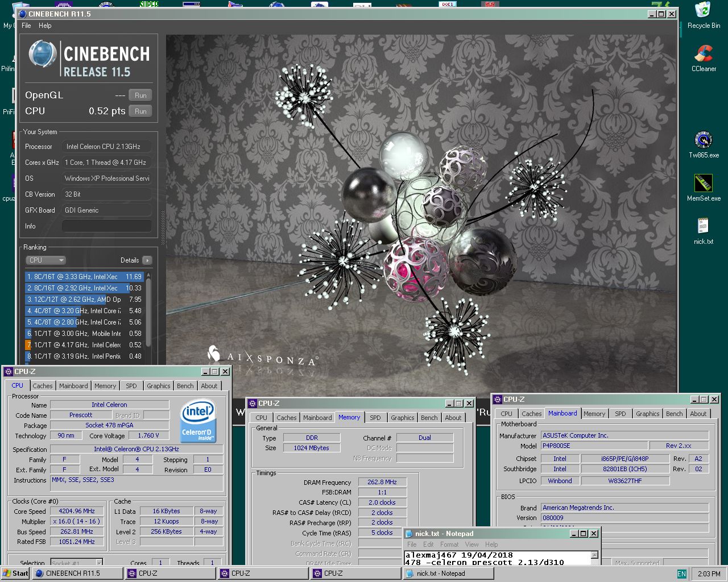This screenshot has width=728, height=582.
Task: Select SPD tab in middle CPU-Z memory window
Action: click(x=375, y=418)
